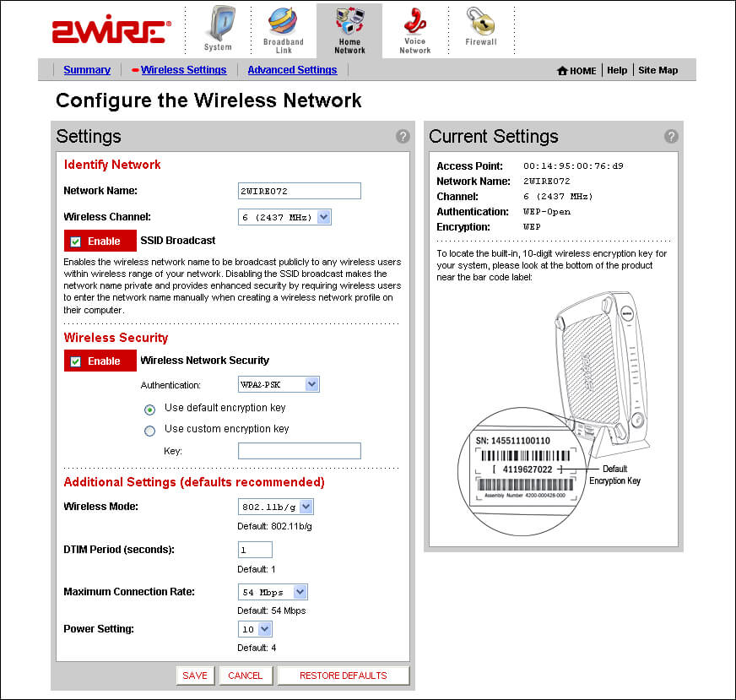Toggle Wireless Network Security Enable checkbox
This screenshot has width=736, height=700.
point(76,361)
